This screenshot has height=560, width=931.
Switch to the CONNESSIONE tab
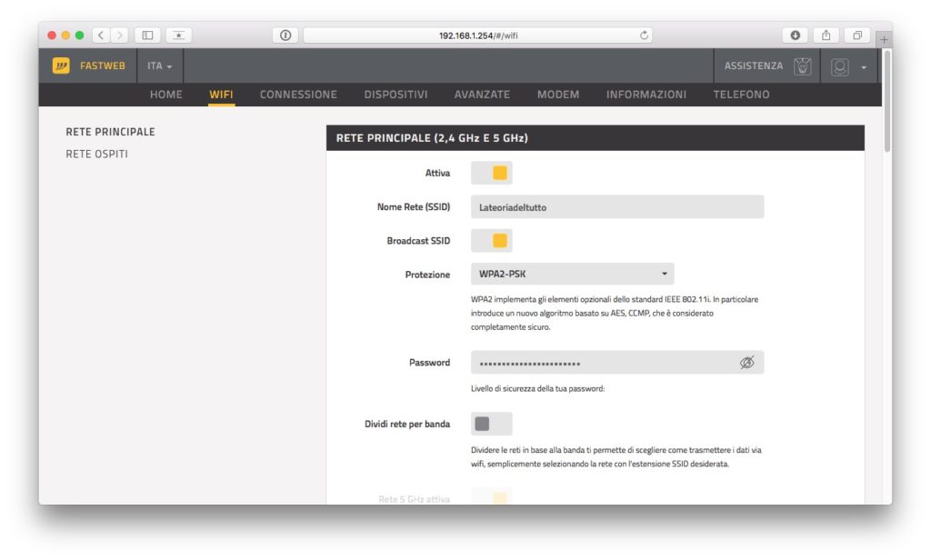click(298, 95)
